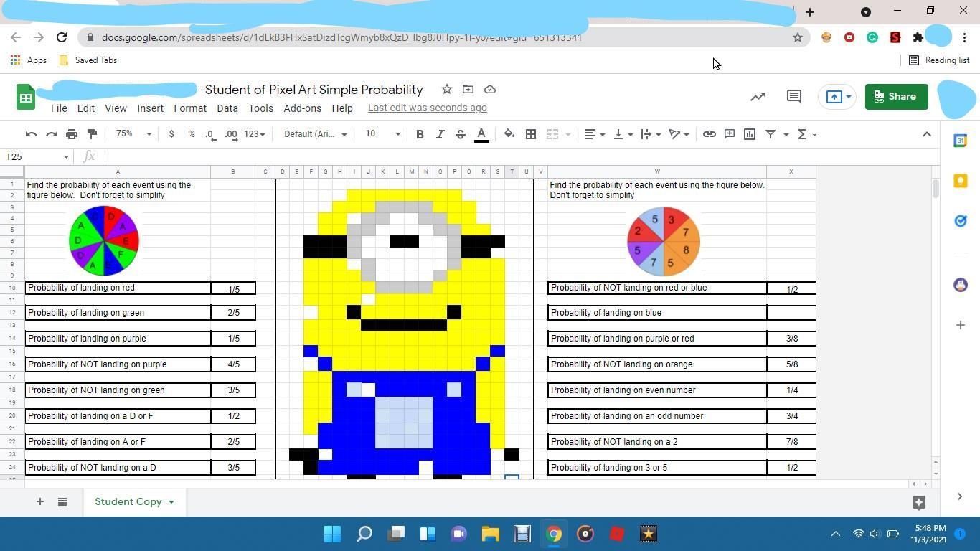Open the Calendar side panel
This screenshot has height=551, width=980.
click(x=960, y=141)
